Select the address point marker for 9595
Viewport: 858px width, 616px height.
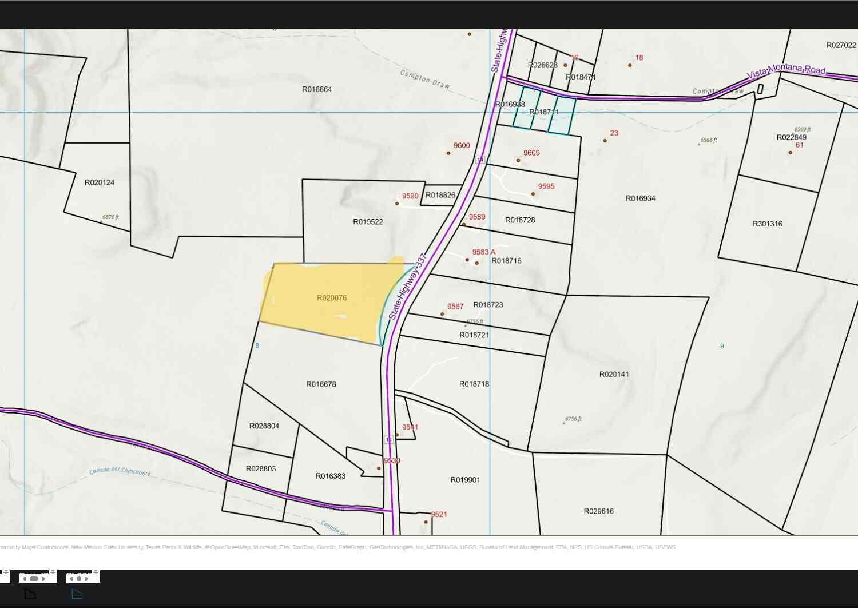click(x=533, y=194)
